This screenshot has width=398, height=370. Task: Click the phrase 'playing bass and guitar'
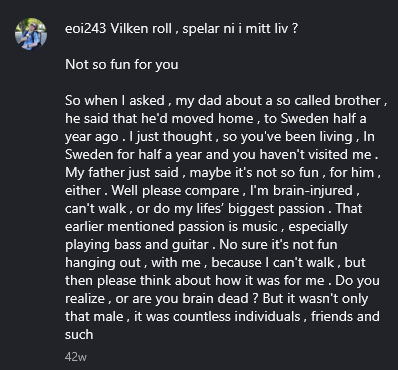(137, 245)
